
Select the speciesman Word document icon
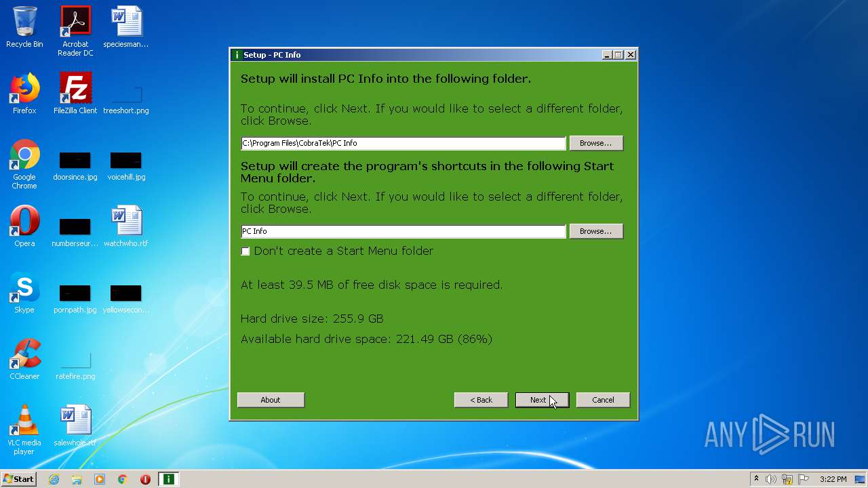(x=126, y=27)
